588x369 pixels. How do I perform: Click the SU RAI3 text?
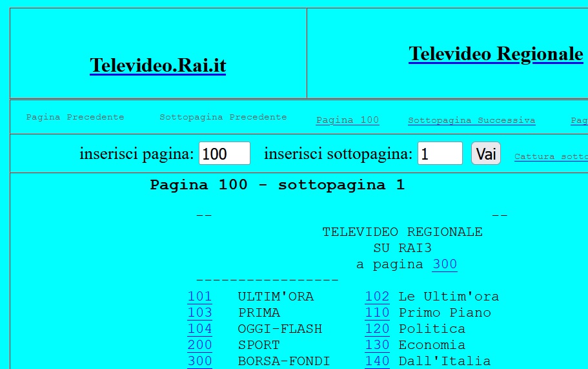coord(402,248)
